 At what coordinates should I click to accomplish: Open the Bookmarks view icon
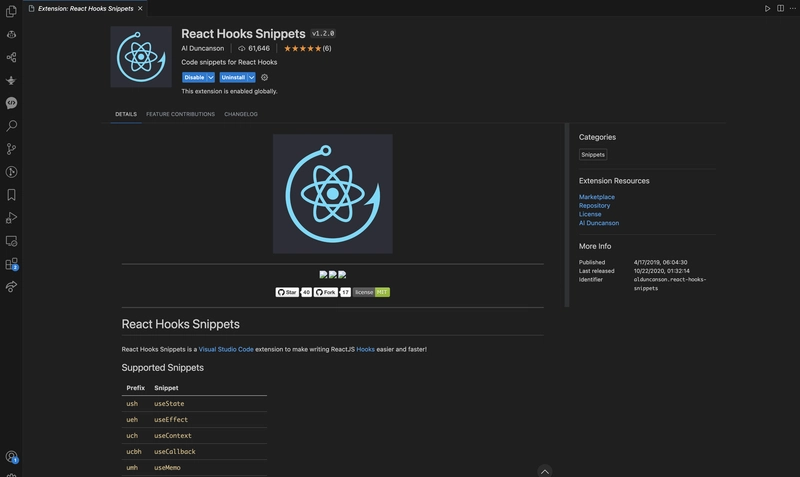click(x=11, y=194)
